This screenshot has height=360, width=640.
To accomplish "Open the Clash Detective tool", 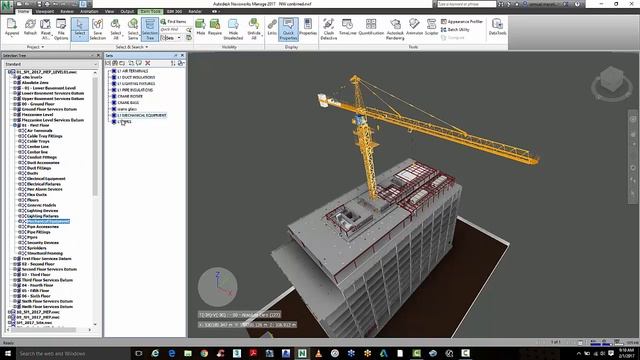I will pos(329,29).
